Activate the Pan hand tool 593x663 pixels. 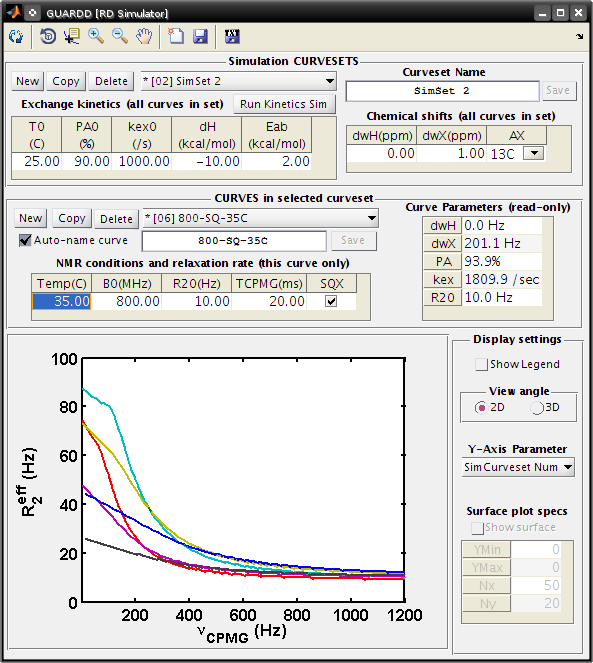tap(144, 36)
